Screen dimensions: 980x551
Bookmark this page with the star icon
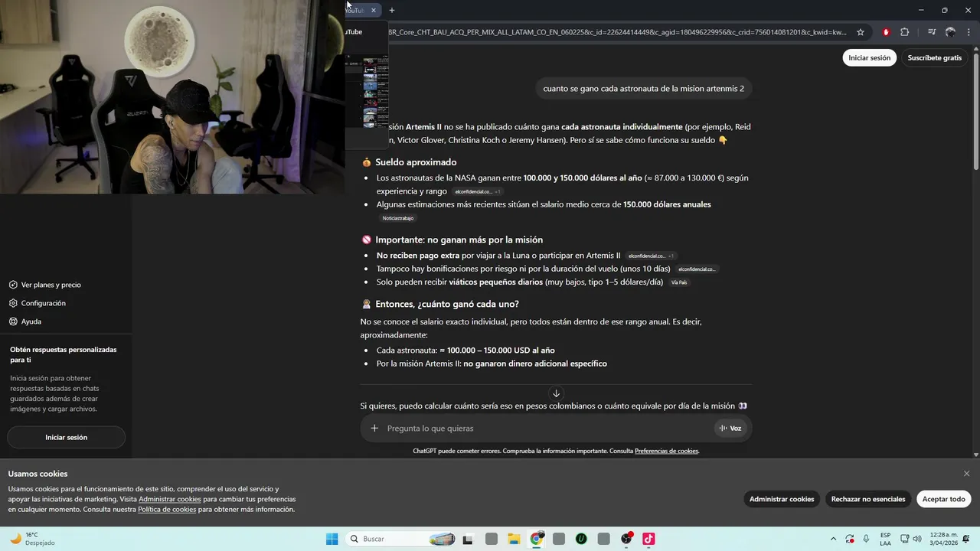pos(861,32)
